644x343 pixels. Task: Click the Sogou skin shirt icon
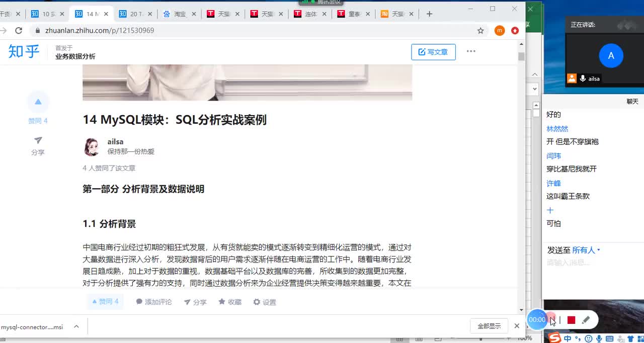[x=630, y=338]
